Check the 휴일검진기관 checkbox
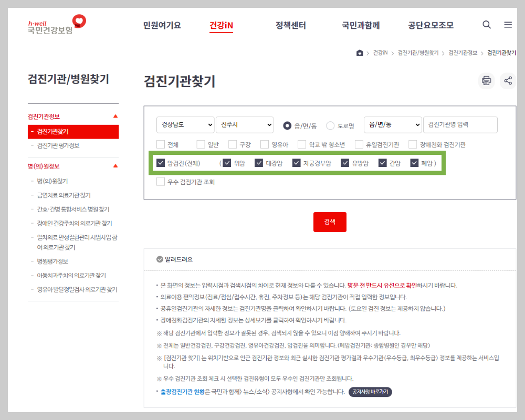525x420 pixels. (x=359, y=144)
